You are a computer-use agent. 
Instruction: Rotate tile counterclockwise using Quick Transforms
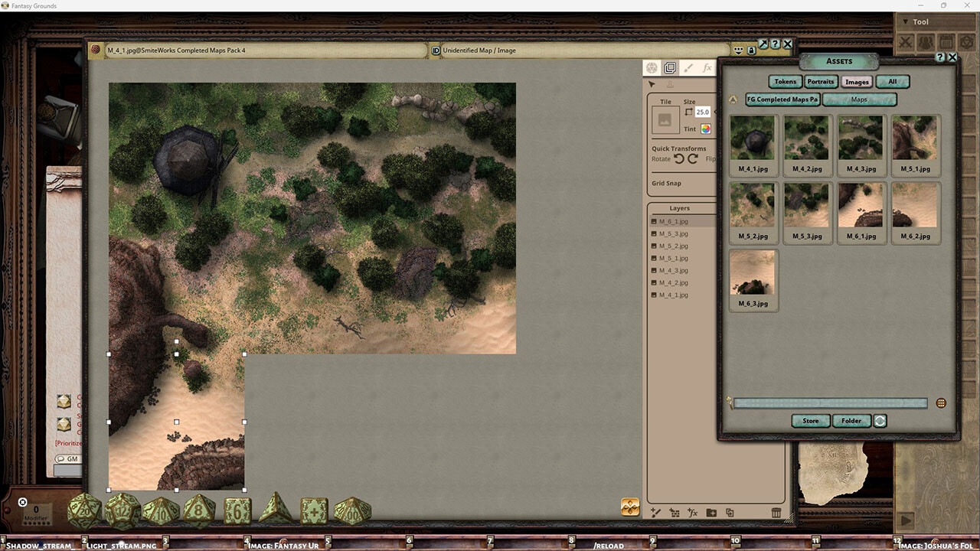coord(678,158)
